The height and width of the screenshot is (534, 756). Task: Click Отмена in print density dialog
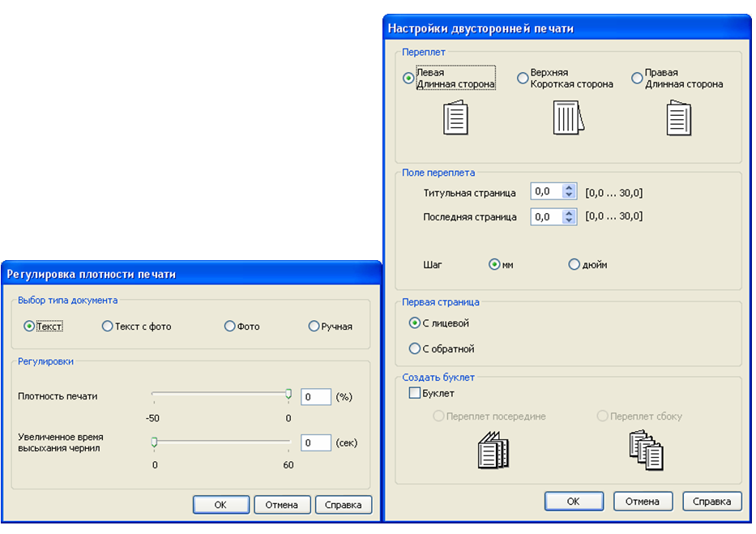(x=282, y=505)
